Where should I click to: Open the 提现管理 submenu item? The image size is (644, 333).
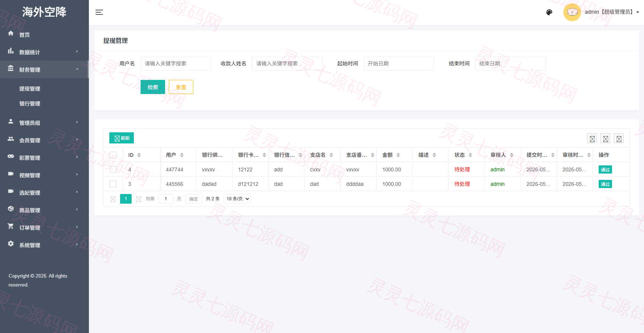click(x=30, y=89)
